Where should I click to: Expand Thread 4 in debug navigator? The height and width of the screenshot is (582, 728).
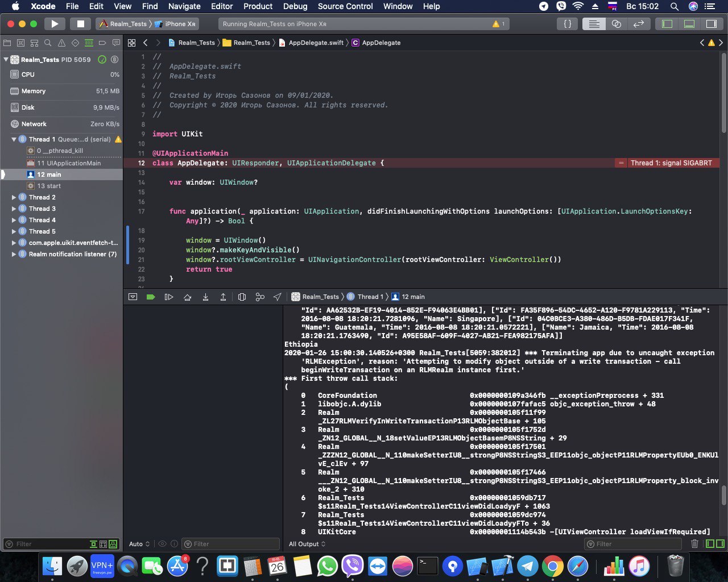tap(14, 220)
